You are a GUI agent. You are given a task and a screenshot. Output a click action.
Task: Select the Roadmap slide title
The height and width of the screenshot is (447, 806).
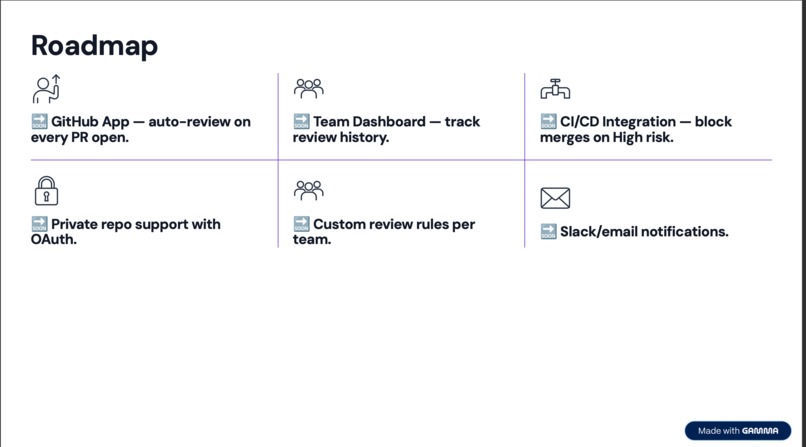click(95, 46)
